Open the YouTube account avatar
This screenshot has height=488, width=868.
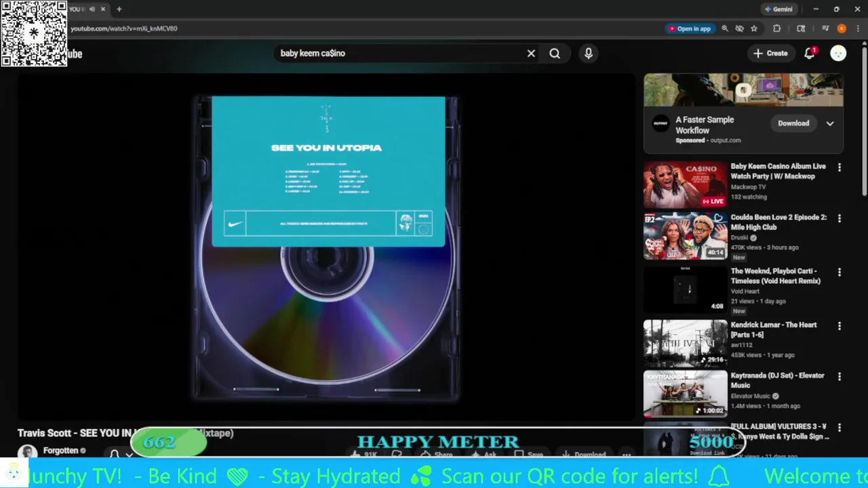pos(838,54)
